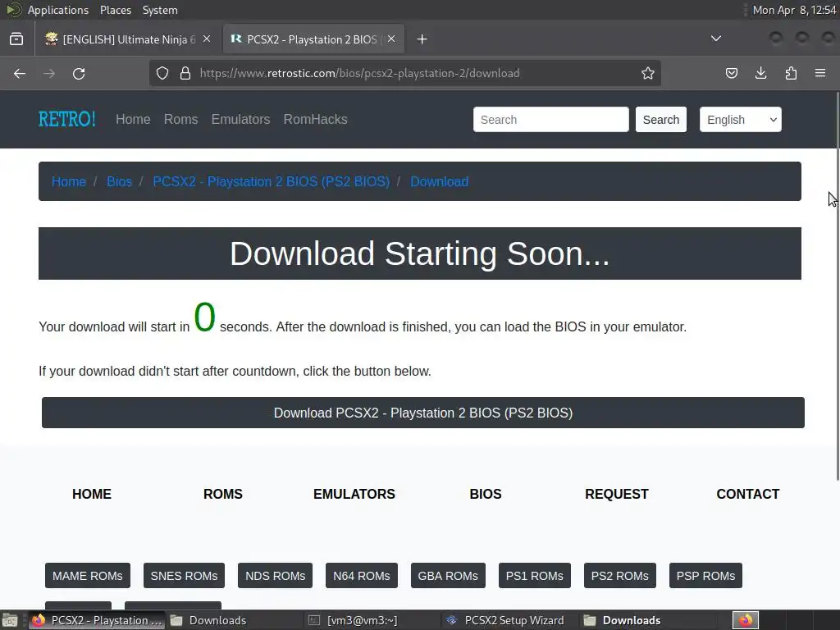
Task: Close the Ultimate Ninja 6 tab
Action: 207,39
